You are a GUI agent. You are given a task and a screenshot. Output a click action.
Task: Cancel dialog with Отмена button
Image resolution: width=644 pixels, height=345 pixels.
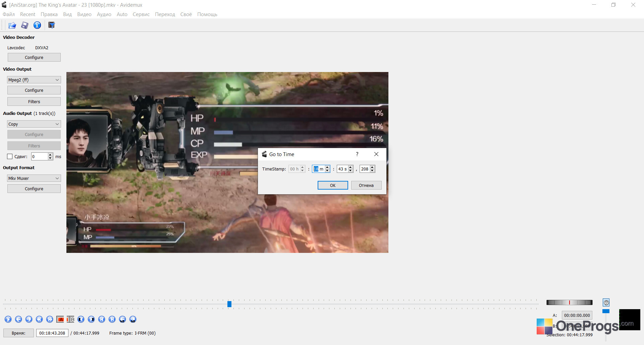coord(366,185)
